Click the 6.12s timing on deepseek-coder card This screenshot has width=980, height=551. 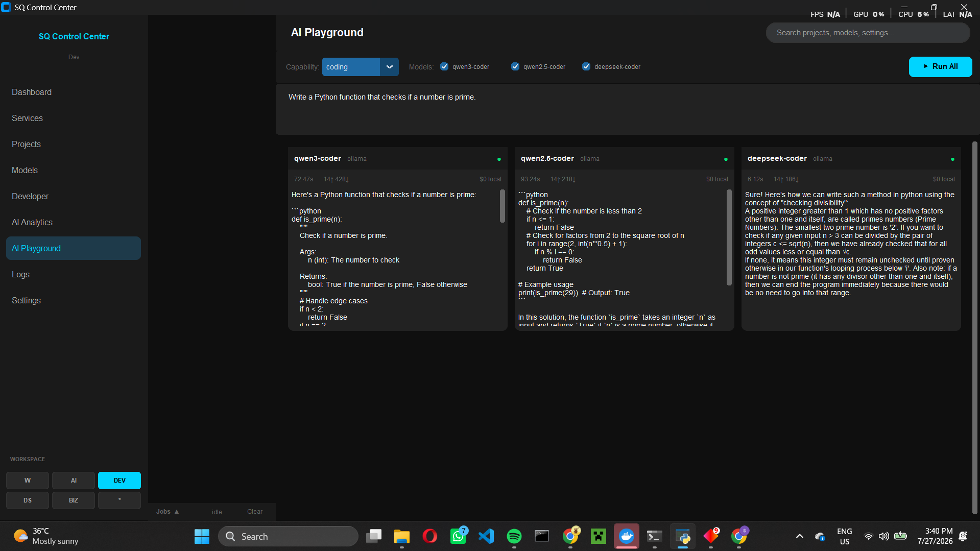click(755, 179)
